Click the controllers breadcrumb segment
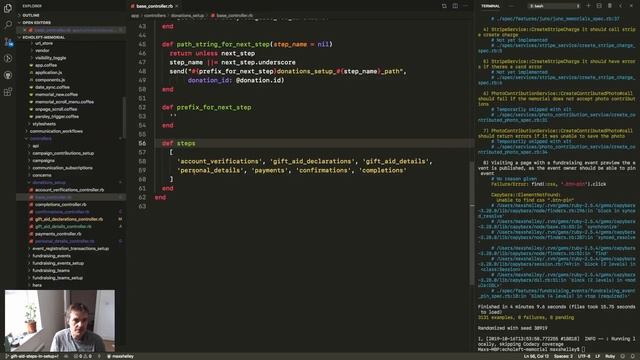Image resolution: width=640 pixels, height=360 pixels. 155,16
